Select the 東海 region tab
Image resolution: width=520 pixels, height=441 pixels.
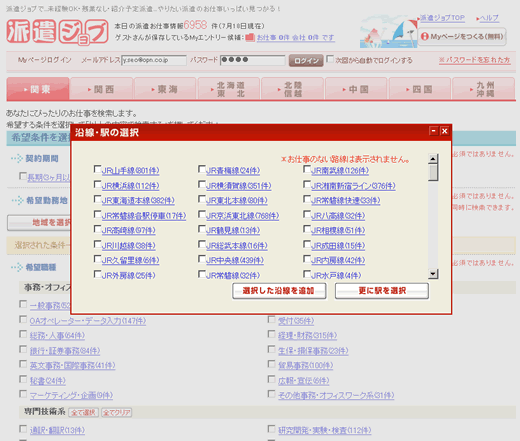(165, 88)
